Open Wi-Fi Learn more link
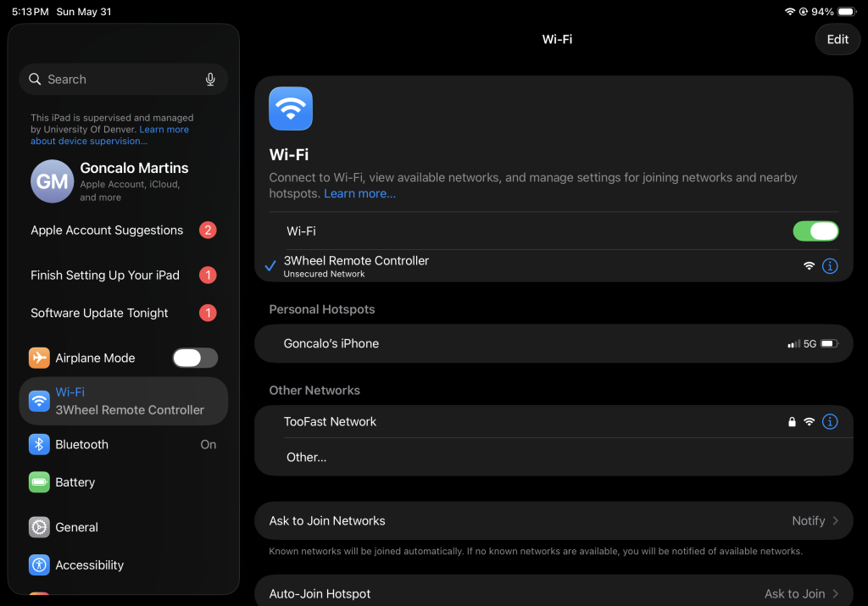Viewport: 868px width, 606px height. point(359,194)
